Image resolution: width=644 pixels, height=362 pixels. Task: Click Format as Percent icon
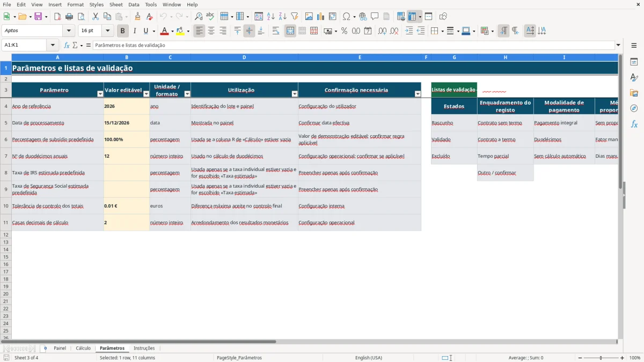tap(345, 31)
